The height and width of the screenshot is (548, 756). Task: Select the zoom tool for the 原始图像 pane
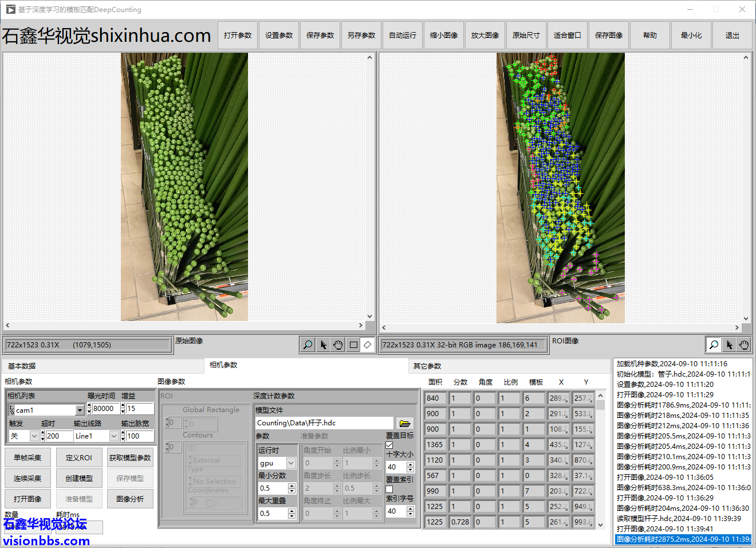308,345
